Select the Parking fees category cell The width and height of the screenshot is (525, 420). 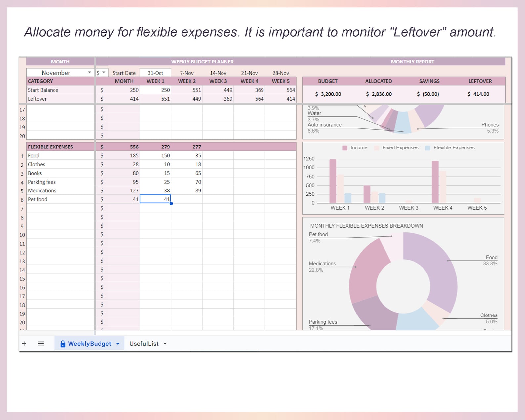(x=60, y=182)
